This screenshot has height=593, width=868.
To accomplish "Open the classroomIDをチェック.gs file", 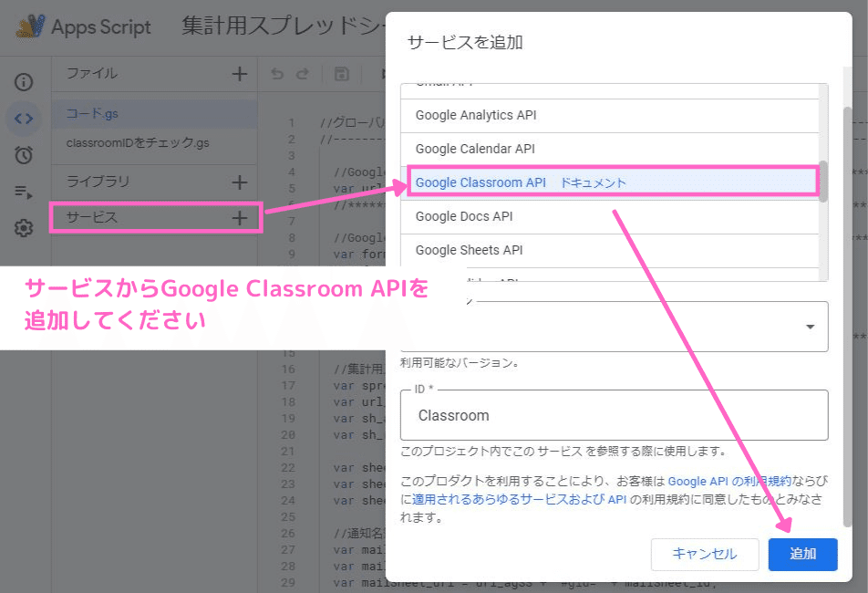I will [154, 143].
